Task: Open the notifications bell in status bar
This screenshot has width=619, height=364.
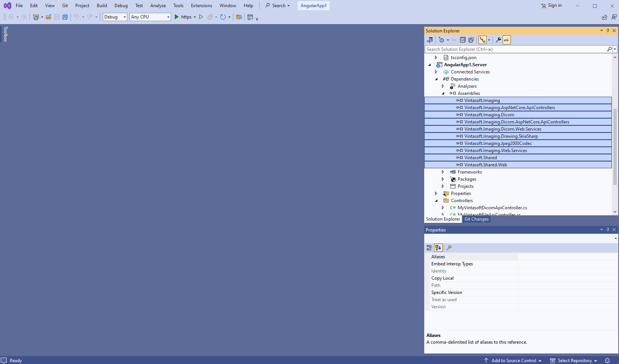Action: (x=607, y=360)
